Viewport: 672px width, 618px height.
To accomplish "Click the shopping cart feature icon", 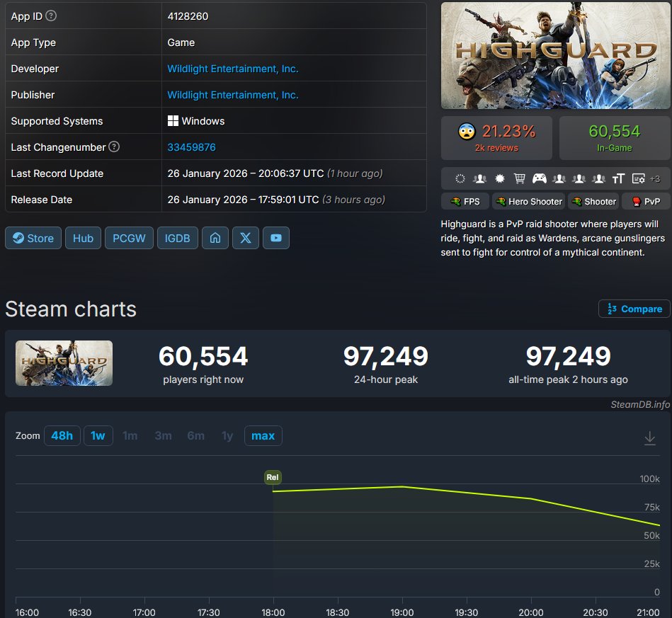I will 520,178.
